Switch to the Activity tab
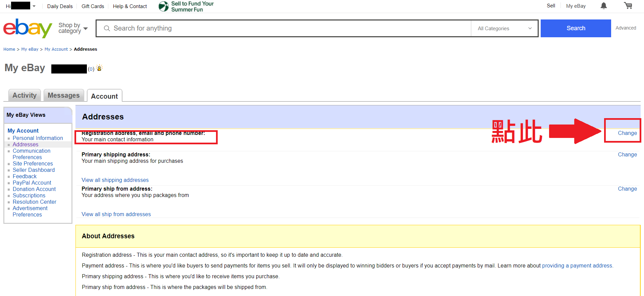Screen dimensions: 644x296 click(x=24, y=95)
